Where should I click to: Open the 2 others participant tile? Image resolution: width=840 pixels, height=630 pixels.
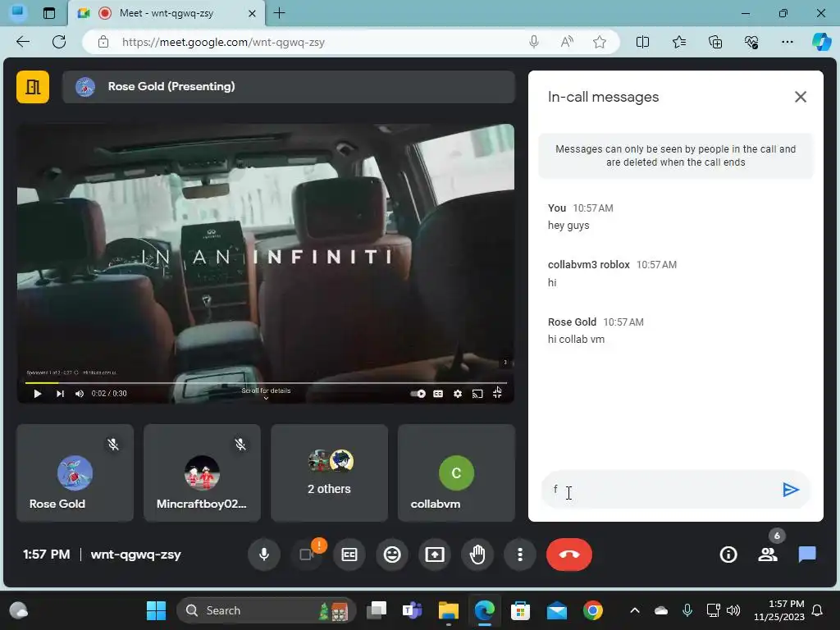coord(329,472)
